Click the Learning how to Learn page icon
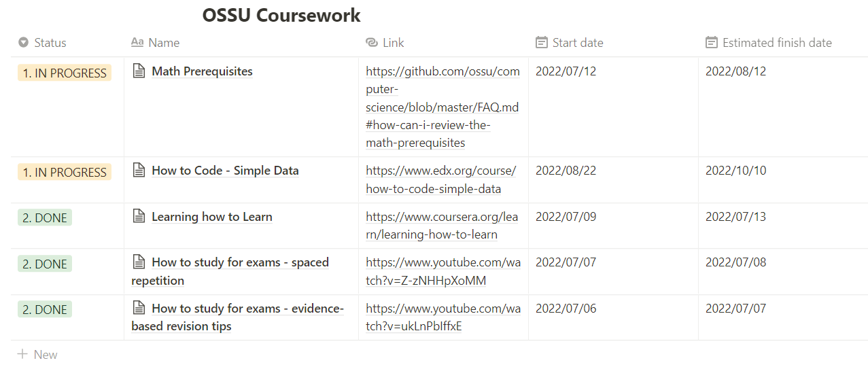The image size is (868, 367). tap(139, 217)
